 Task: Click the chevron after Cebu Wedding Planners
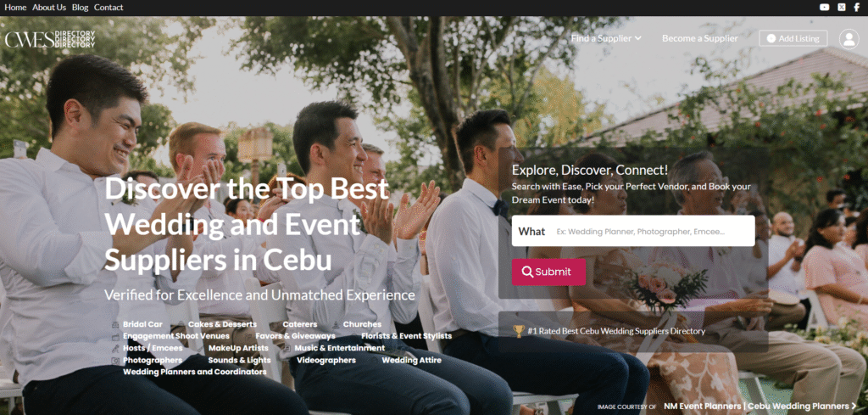[x=854, y=407]
